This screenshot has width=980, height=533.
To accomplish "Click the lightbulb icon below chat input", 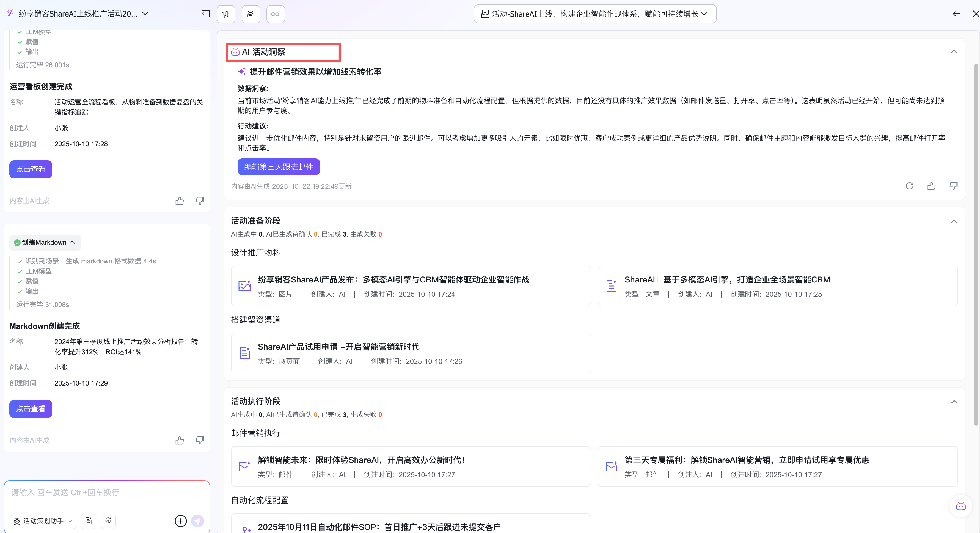I will pyautogui.click(x=108, y=521).
